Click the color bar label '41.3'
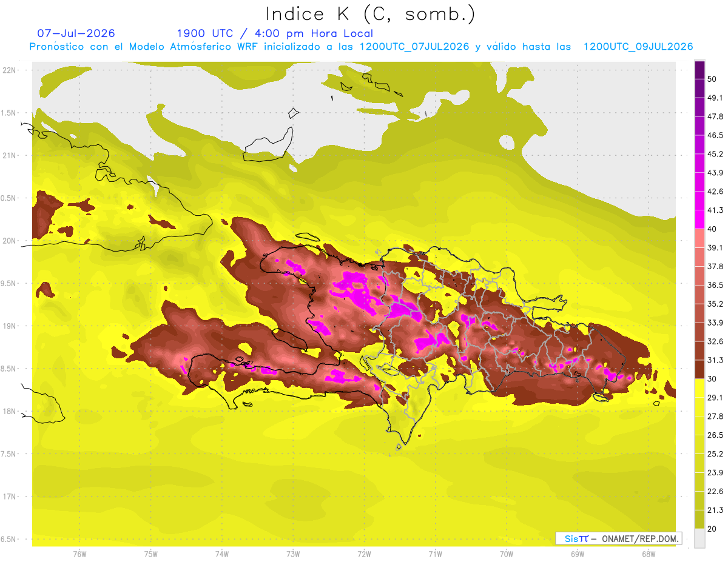728x562 pixels. pyautogui.click(x=715, y=210)
